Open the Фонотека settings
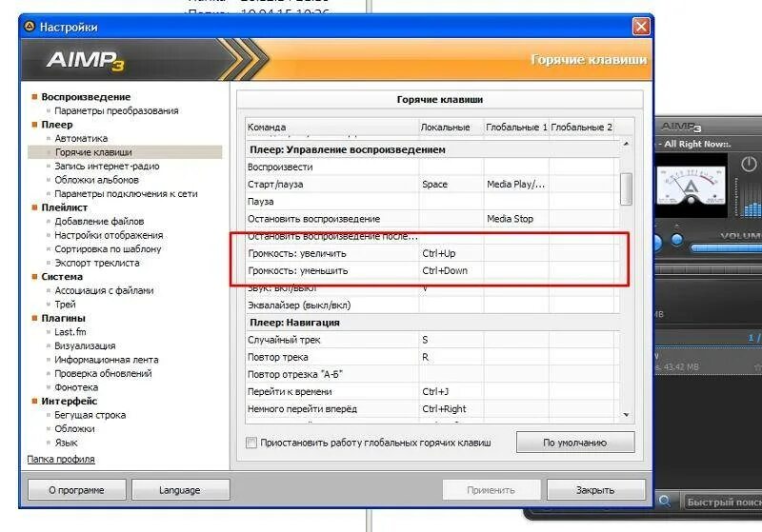The width and height of the screenshot is (762, 532). coord(76,387)
